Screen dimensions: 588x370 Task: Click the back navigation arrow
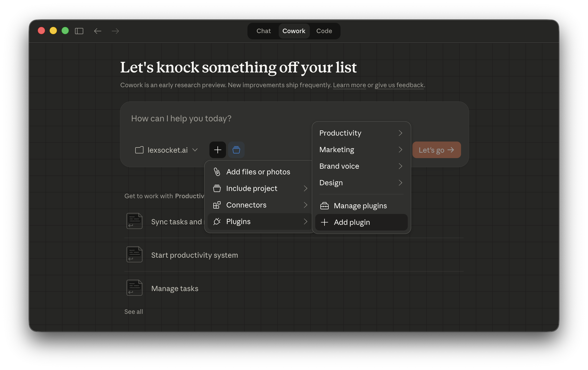coord(97,31)
